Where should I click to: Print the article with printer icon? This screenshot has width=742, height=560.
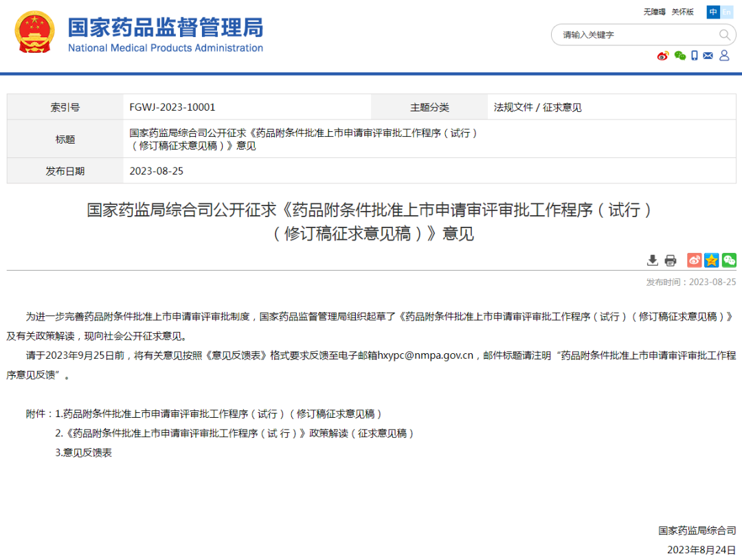(671, 260)
